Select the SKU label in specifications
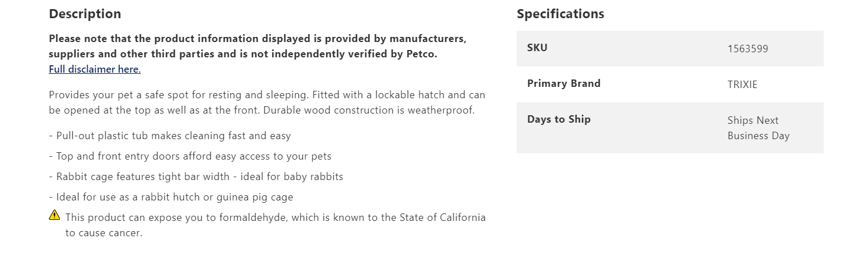Image resolution: width=868 pixels, height=272 pixels. 537,48
